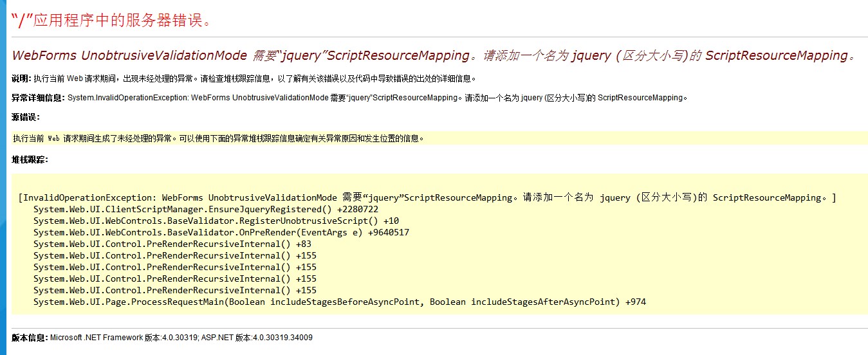Click the EnsureJqueryRegistered() +2280722 line

206,210
